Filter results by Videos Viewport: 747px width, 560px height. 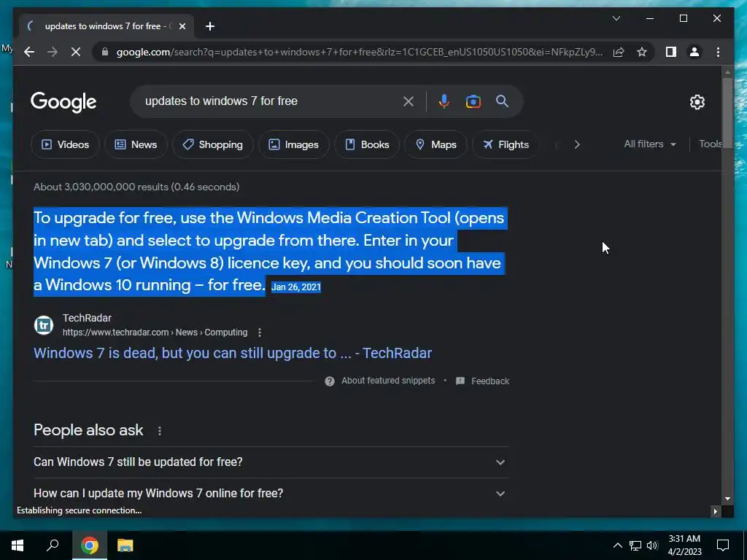(65, 144)
